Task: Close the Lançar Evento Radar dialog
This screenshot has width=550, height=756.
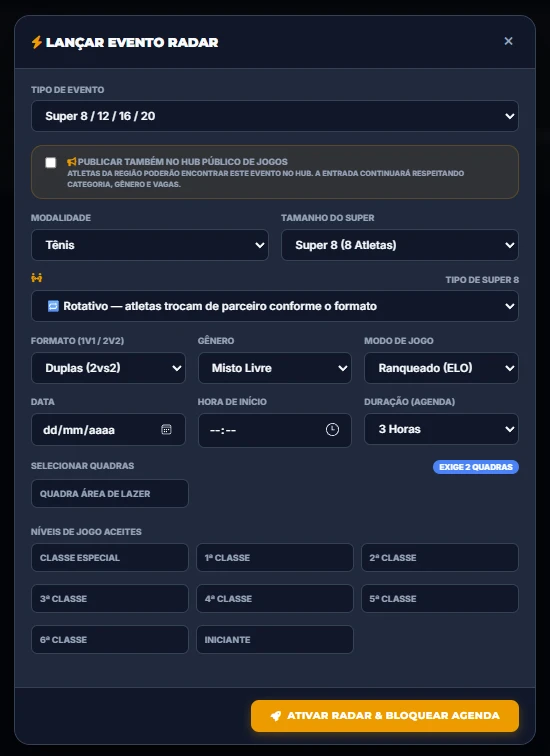Action: point(508,41)
